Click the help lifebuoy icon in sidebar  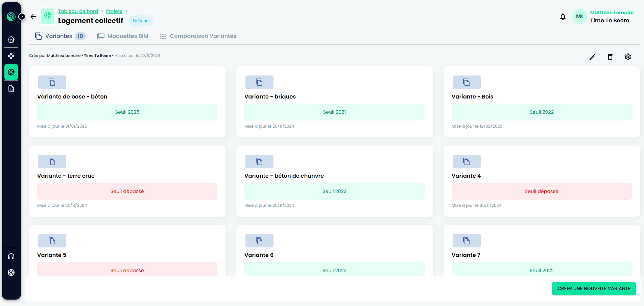pyautogui.click(x=11, y=272)
